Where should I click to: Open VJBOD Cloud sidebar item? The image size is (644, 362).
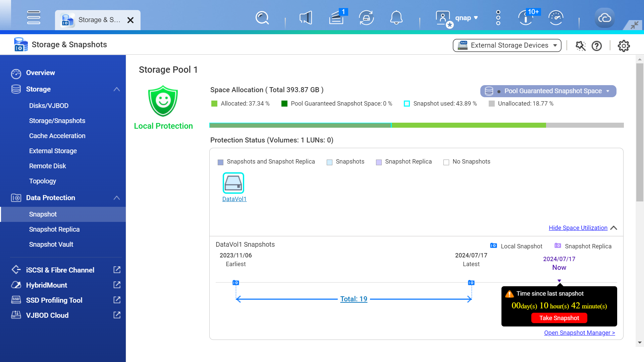point(47,315)
